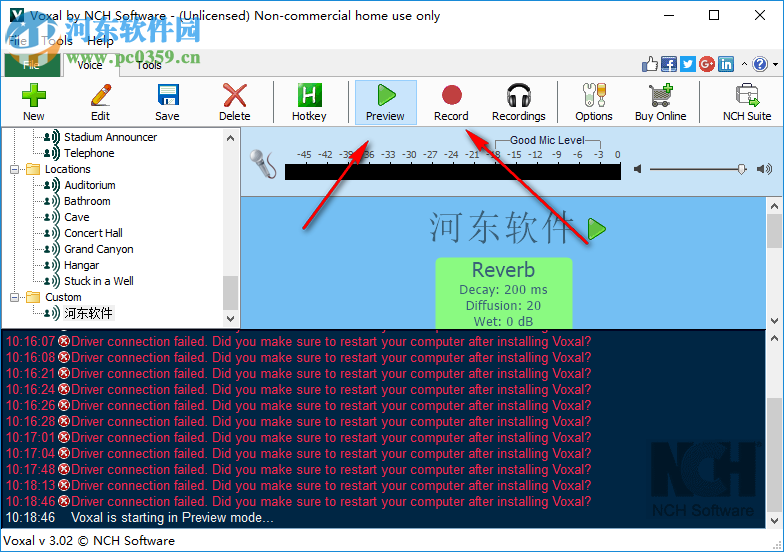Viewport: 784px width, 552px height.
Task: Click voice list scroll up arrow
Action: 230,138
